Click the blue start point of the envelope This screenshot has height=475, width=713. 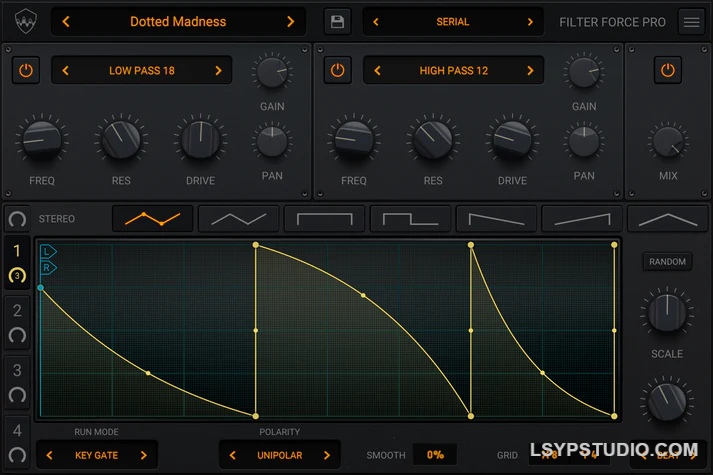tap(40, 288)
